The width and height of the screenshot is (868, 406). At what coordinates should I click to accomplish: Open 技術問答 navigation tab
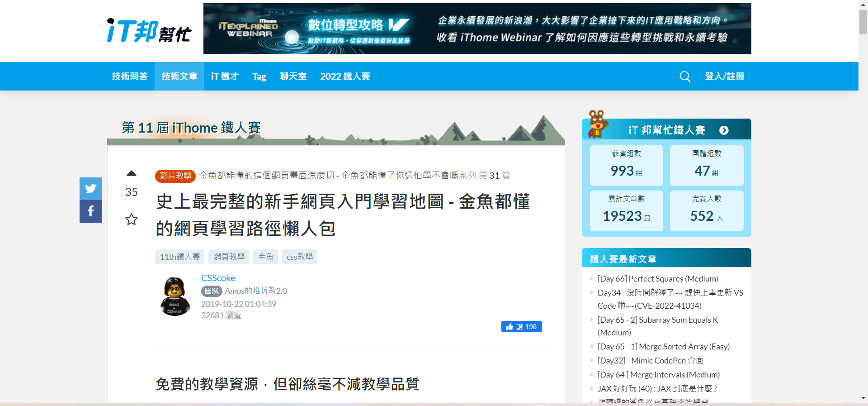click(x=130, y=76)
